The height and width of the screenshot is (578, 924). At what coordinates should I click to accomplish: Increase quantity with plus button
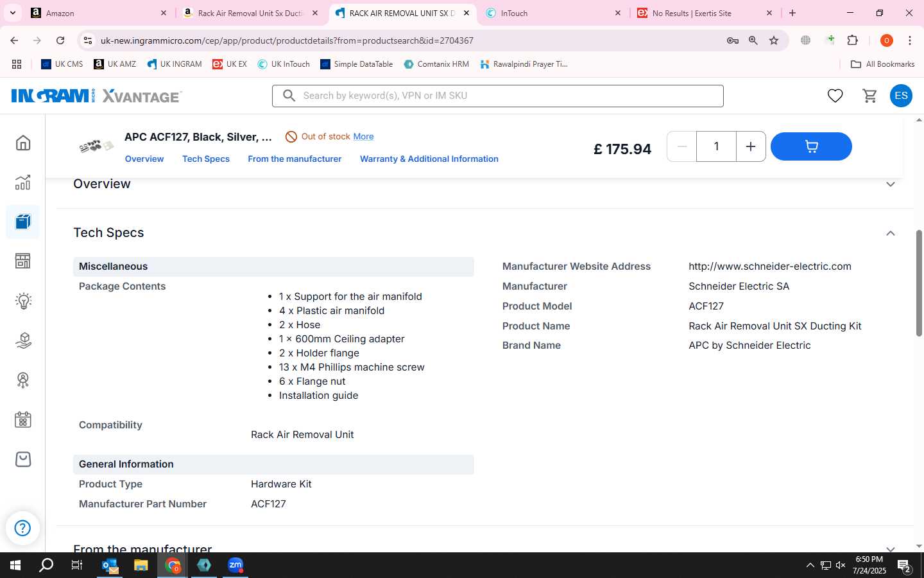(750, 146)
